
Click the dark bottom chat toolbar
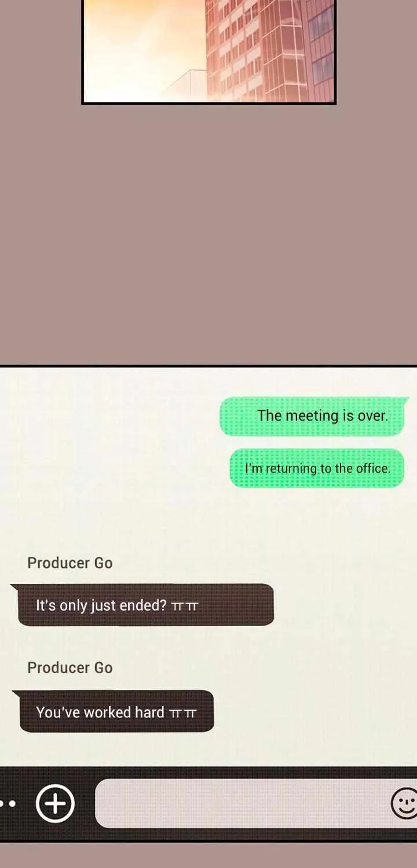pos(209,804)
